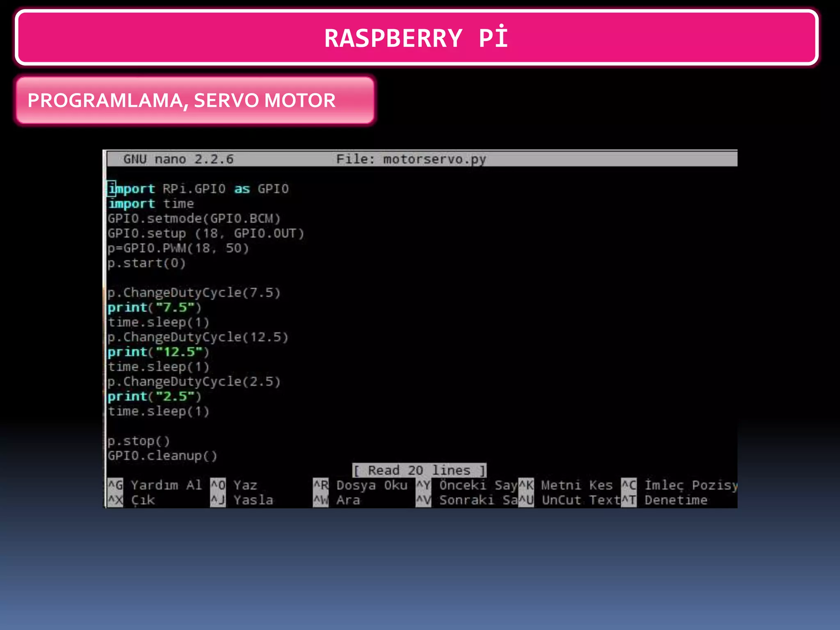
Task: Click the ^V Sonraki Sa shortcut
Action: [x=467, y=500]
